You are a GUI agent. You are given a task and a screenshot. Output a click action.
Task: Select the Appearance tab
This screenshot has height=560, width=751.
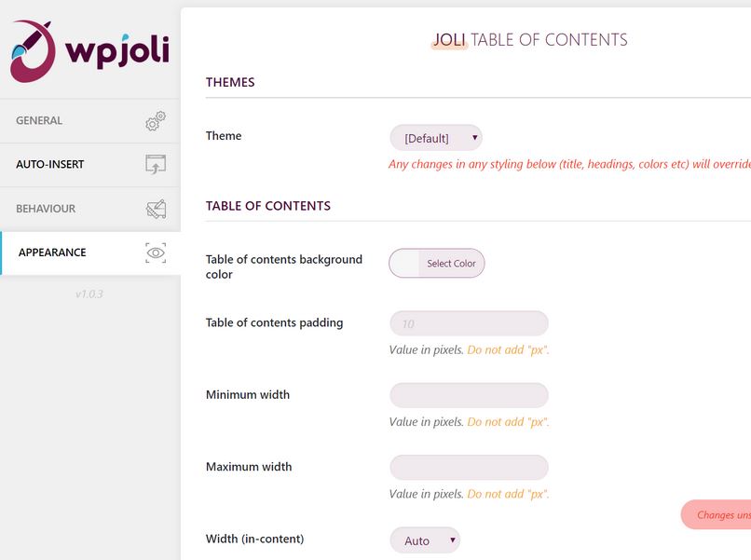pos(90,253)
